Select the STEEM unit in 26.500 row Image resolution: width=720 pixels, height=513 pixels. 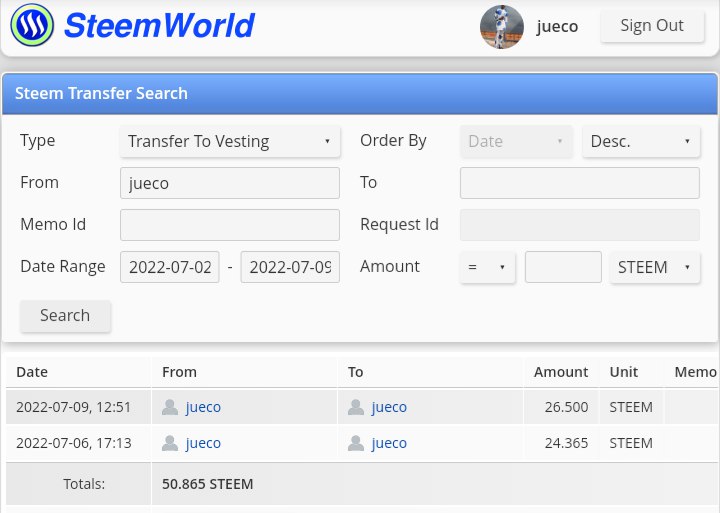631,407
